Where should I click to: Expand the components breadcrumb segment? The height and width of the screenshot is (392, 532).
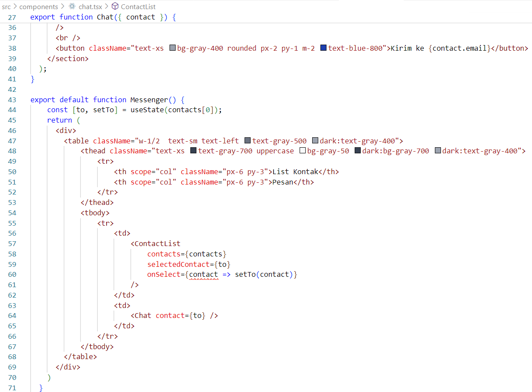pyautogui.click(x=39, y=6)
